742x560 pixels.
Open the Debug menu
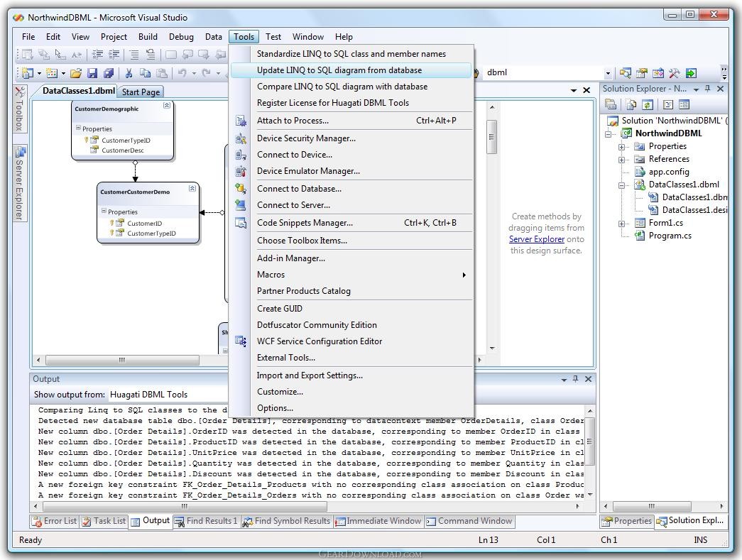pos(181,36)
